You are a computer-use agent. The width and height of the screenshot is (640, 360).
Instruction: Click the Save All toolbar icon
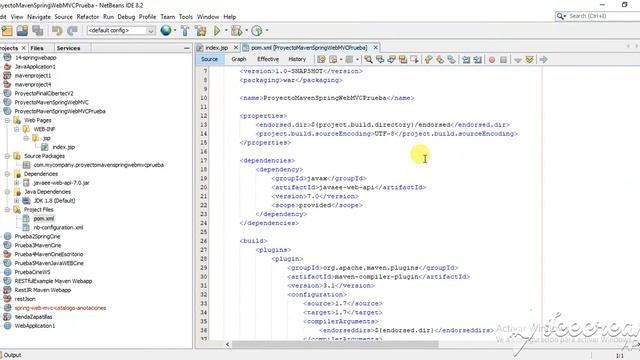coord(38,31)
